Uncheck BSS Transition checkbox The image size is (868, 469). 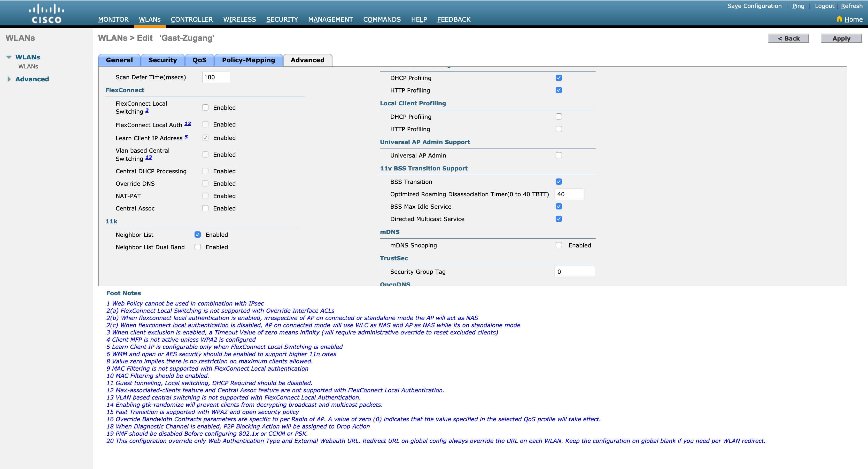pyautogui.click(x=559, y=182)
